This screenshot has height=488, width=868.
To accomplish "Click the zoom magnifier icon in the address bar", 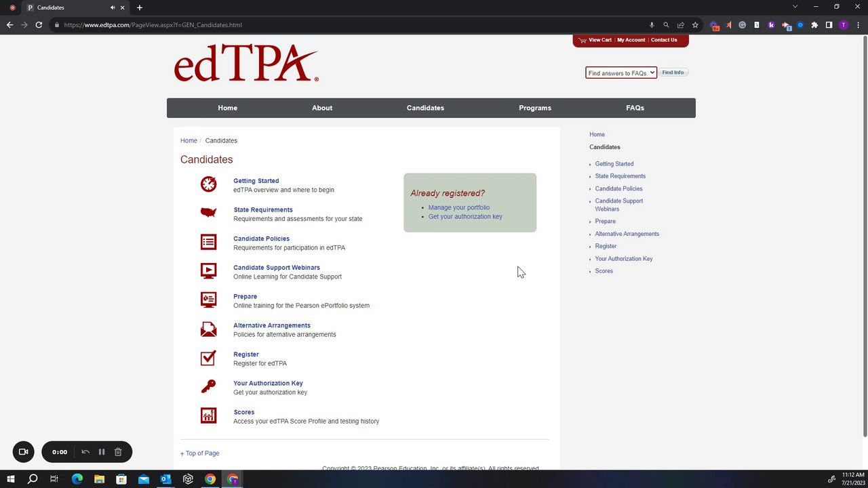I will click(x=667, y=25).
